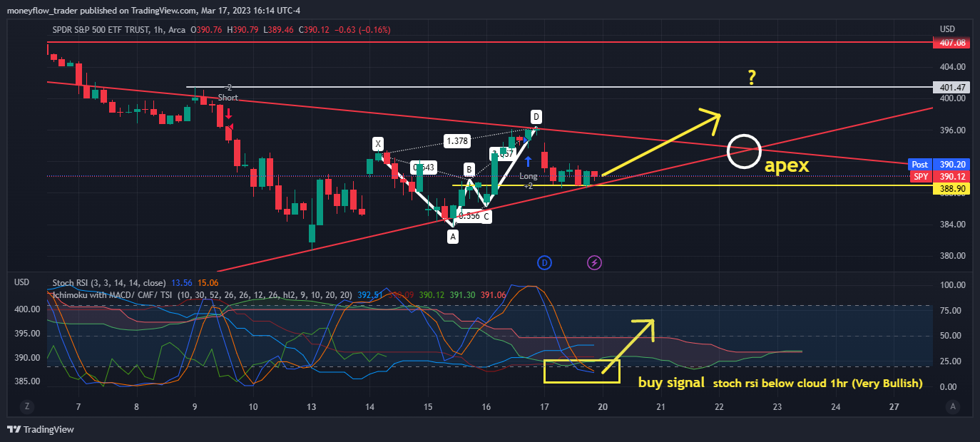
Task: Select the yellow buy signal text
Action: (671, 383)
